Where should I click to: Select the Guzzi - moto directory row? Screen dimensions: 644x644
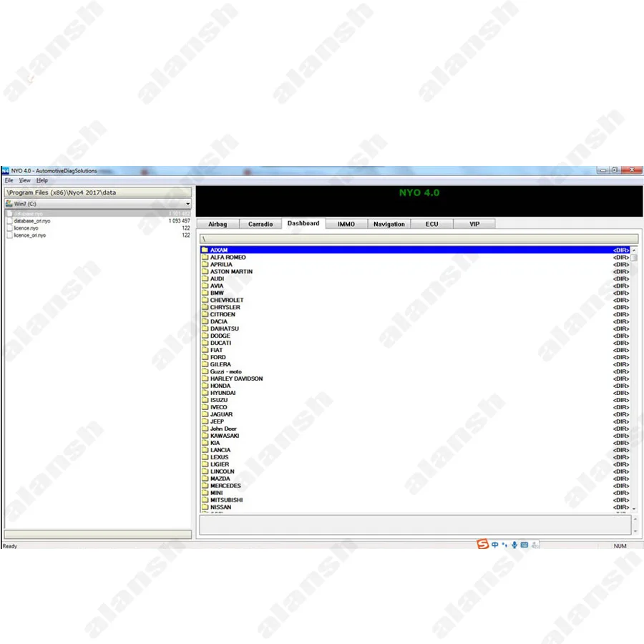pyautogui.click(x=415, y=371)
